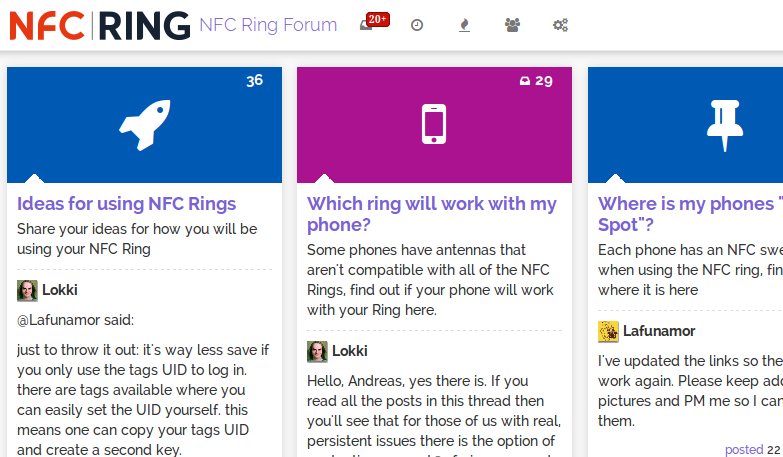Open the gears settings icon
This screenshot has height=457, width=783.
click(560, 25)
